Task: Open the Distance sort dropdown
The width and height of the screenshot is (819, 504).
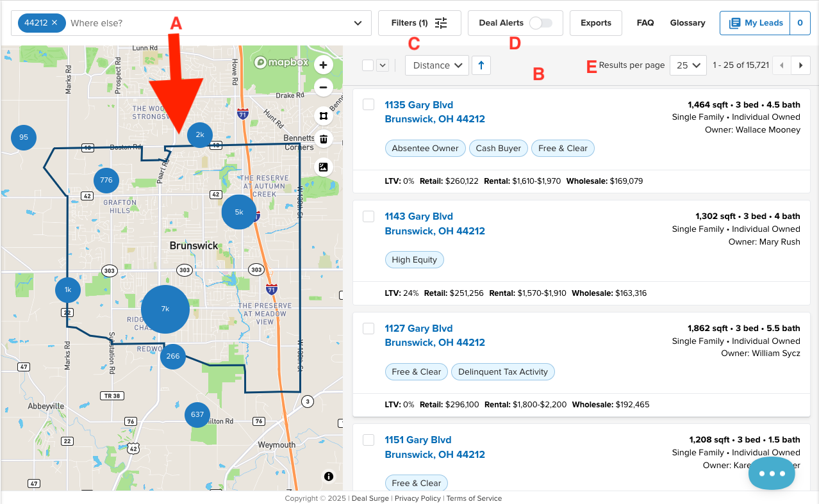Action: [437, 65]
